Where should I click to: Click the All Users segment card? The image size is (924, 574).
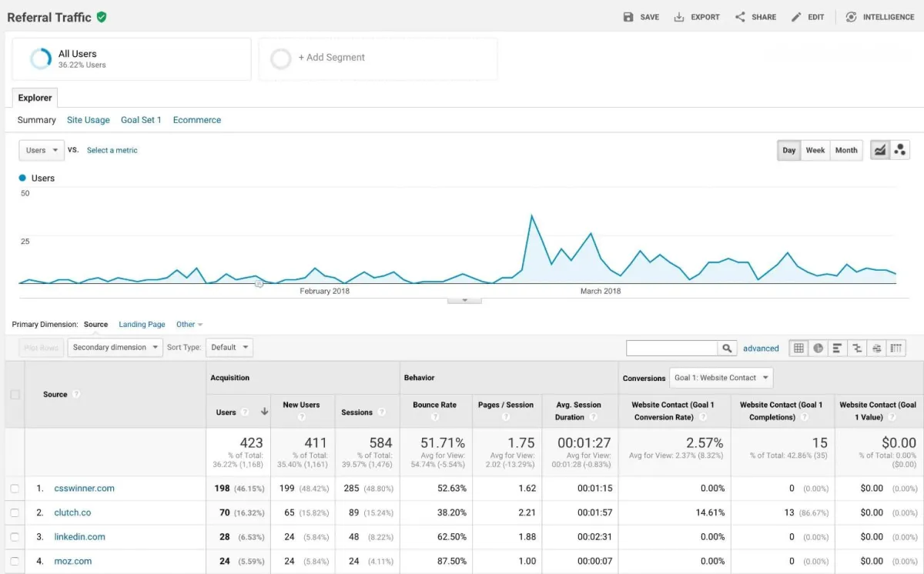132,59
